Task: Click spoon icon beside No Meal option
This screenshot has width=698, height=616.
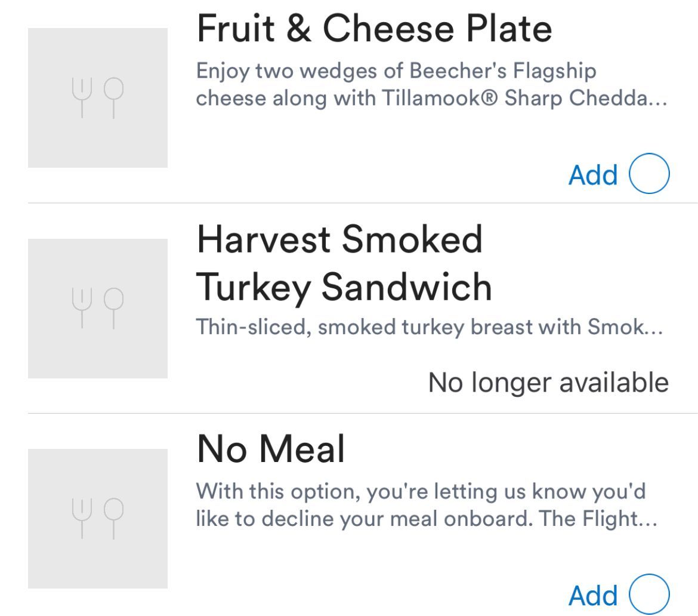Action: coord(113,518)
